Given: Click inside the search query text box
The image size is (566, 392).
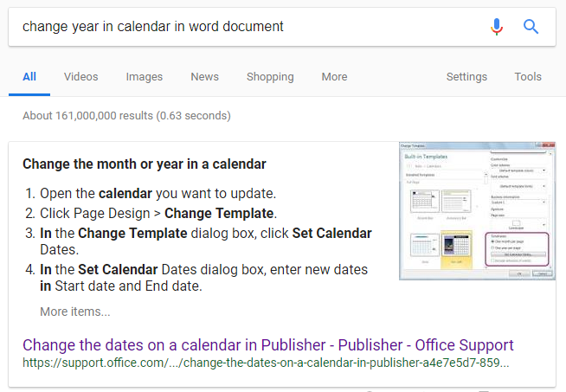Looking at the screenshot, I should pyautogui.click(x=242, y=27).
